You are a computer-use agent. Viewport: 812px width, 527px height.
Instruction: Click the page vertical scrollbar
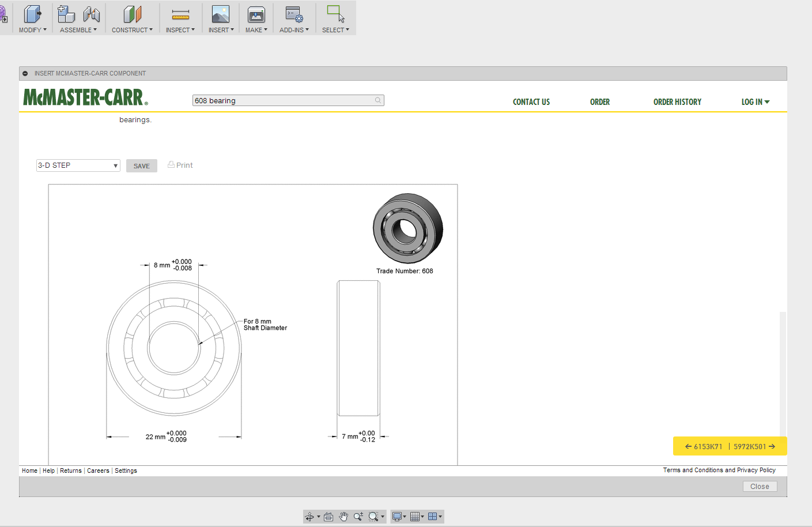[783, 375]
